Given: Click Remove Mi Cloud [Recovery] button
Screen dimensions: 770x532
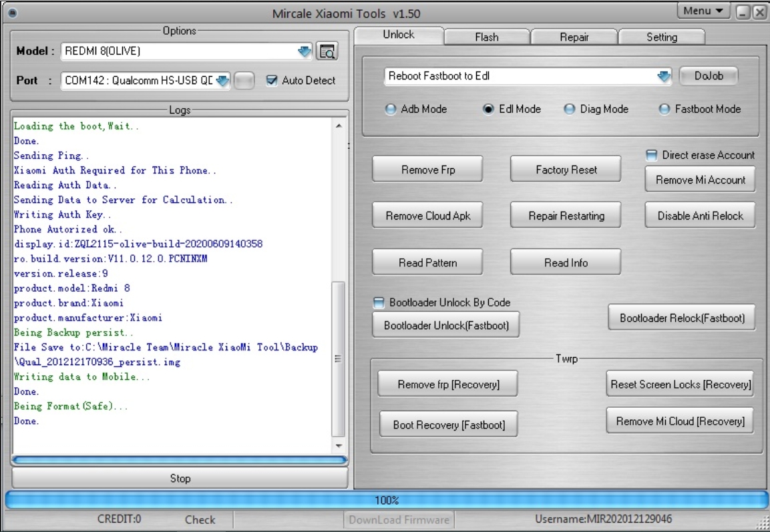Looking at the screenshot, I should coord(680,421).
